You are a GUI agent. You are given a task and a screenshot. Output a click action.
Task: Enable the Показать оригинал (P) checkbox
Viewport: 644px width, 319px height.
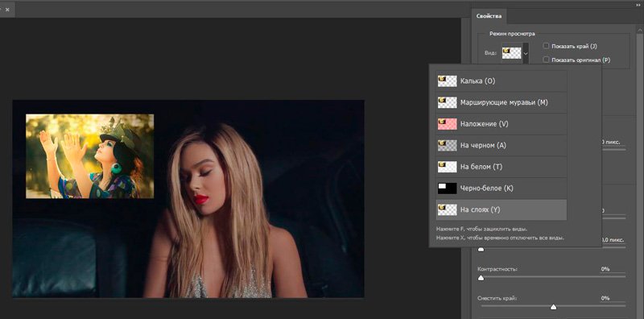546,60
